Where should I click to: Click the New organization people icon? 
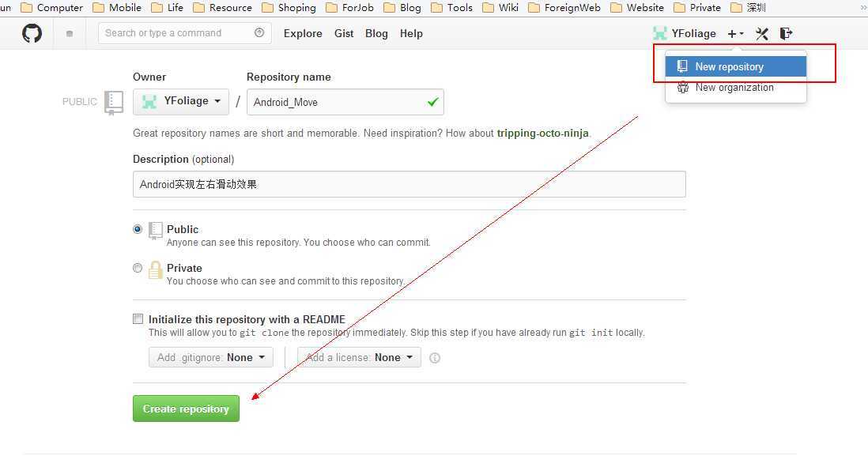point(683,88)
